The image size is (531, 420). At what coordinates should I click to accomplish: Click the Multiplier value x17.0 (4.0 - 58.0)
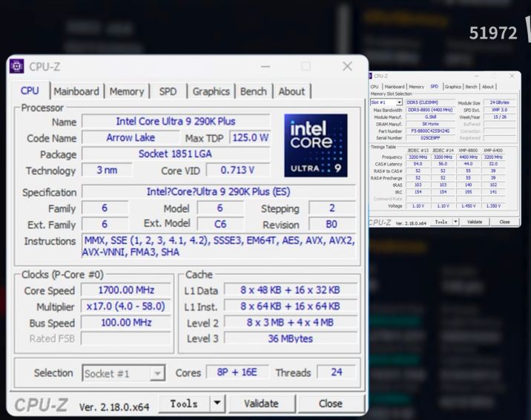point(126,306)
